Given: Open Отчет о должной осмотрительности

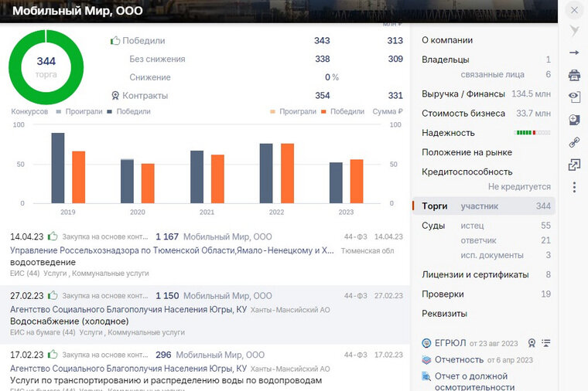Looking at the screenshot, I should point(474,381).
